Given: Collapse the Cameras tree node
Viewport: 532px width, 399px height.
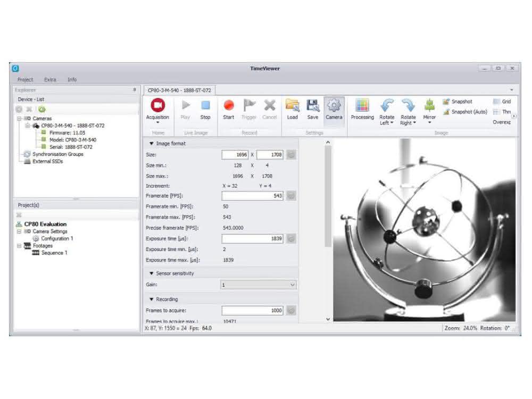Looking at the screenshot, I should point(19,119).
